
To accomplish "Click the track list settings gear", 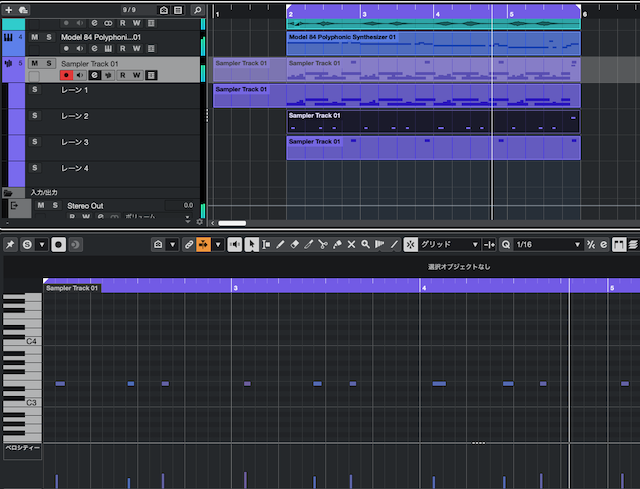I will tap(199, 222).
